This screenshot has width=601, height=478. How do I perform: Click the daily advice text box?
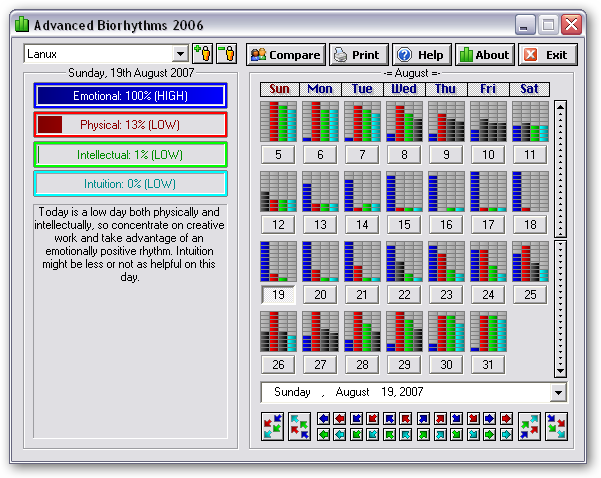130,321
